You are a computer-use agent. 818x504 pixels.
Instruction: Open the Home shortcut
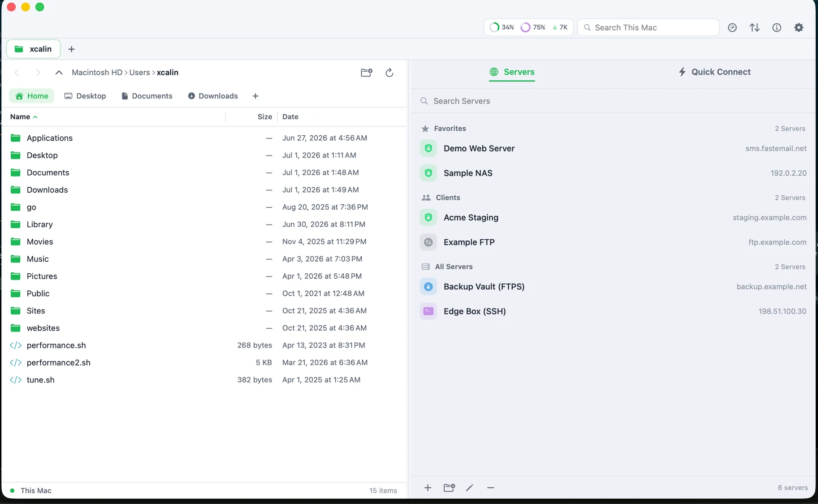[x=31, y=96]
